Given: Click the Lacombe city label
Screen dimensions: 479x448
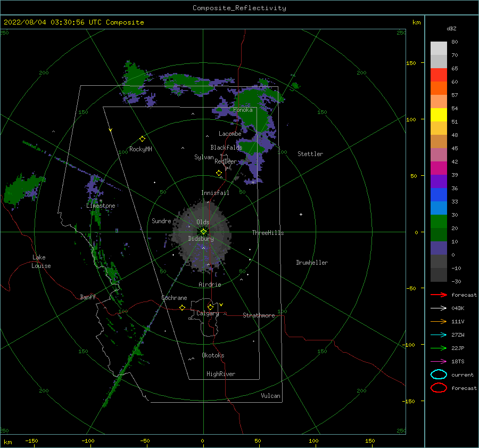Looking at the screenshot, I should [230, 134].
